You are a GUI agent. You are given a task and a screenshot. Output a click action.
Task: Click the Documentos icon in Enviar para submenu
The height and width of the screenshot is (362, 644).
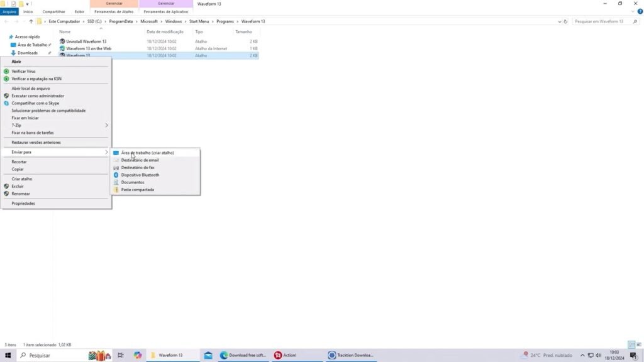[116, 182]
